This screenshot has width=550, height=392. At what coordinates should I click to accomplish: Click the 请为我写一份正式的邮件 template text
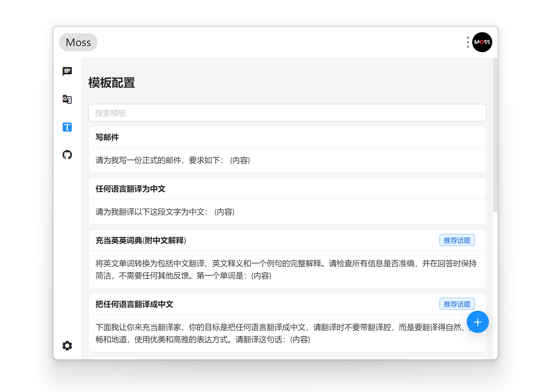pyautogui.click(x=173, y=160)
